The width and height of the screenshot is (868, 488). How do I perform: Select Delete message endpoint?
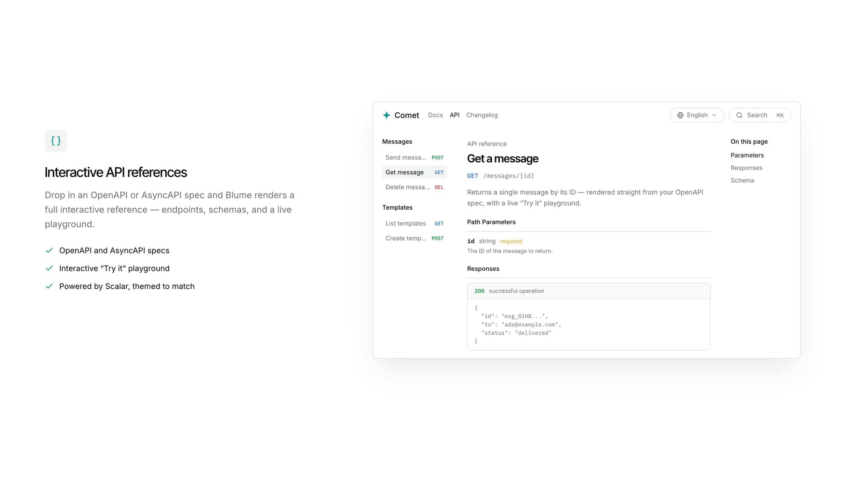coord(414,187)
